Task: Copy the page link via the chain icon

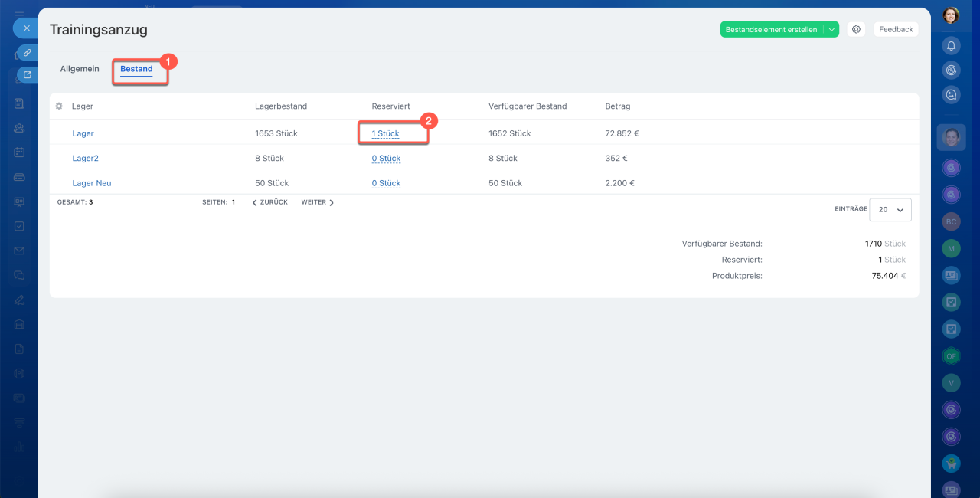Action: (x=27, y=53)
